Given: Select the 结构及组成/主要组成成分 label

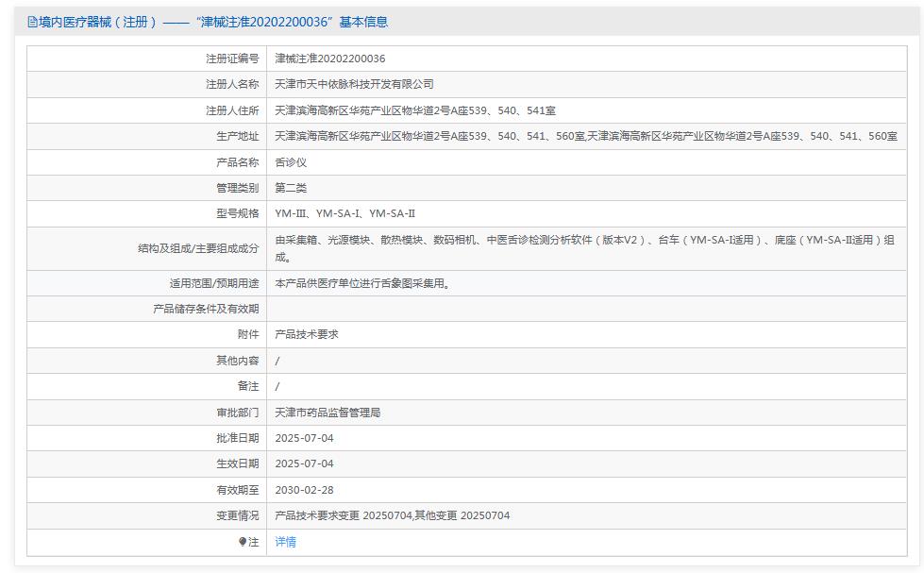Looking at the screenshot, I should tap(198, 248).
